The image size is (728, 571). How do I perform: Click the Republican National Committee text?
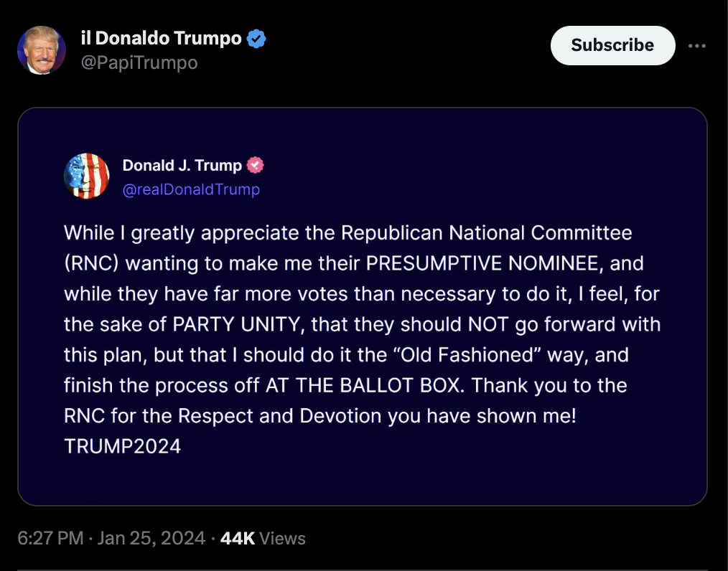coord(487,233)
